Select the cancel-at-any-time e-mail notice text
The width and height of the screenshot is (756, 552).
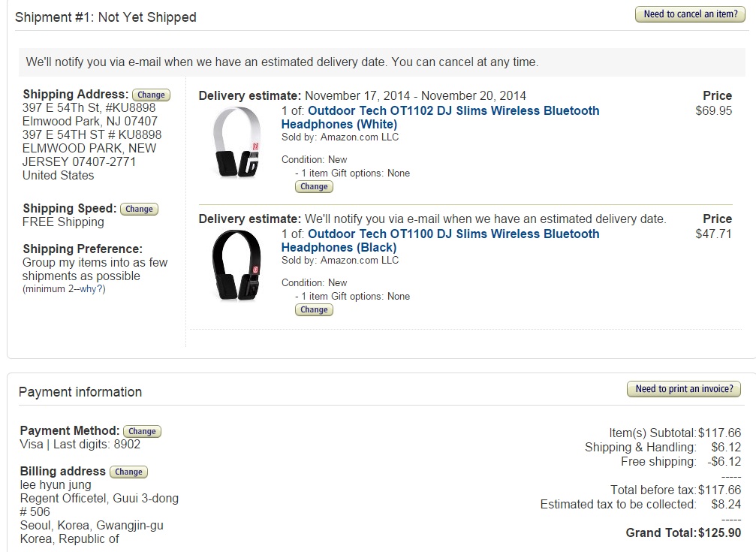pos(282,62)
